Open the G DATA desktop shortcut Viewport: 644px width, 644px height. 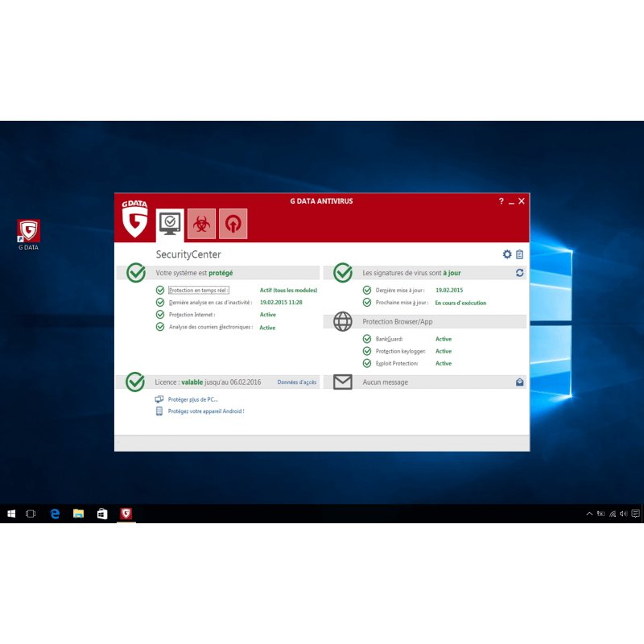[28, 234]
